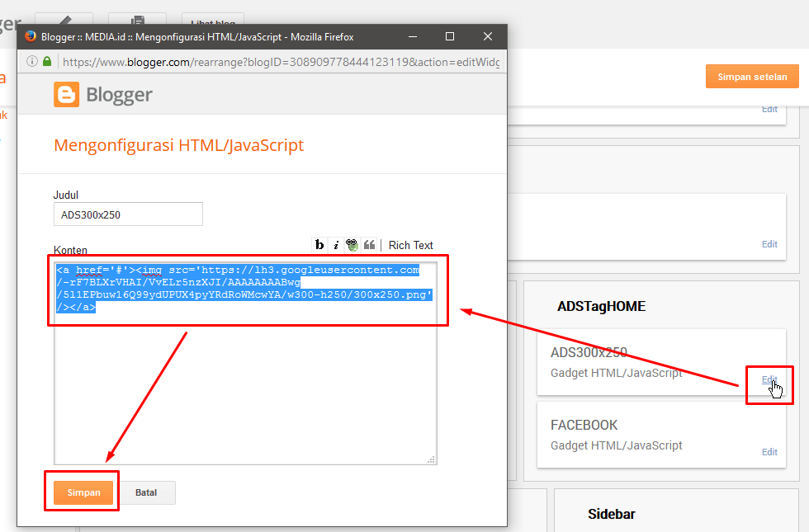Click the bold formatting icon
Screen dimensions: 809x532
point(319,245)
